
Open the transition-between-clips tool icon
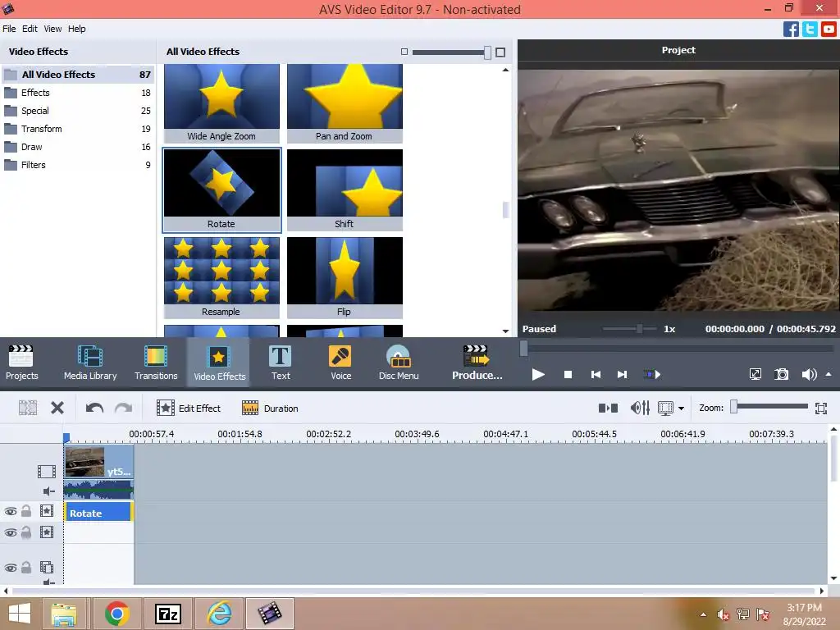point(608,409)
